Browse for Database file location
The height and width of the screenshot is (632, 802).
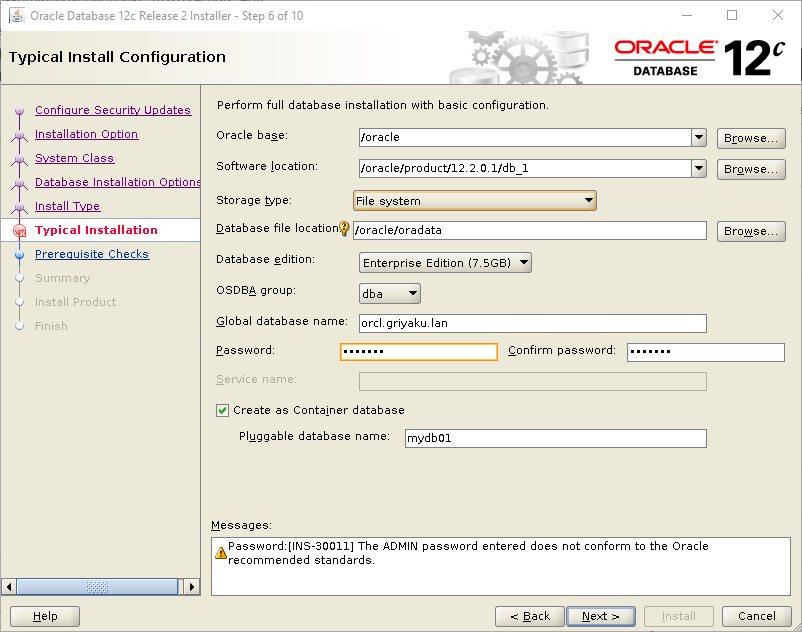point(751,231)
